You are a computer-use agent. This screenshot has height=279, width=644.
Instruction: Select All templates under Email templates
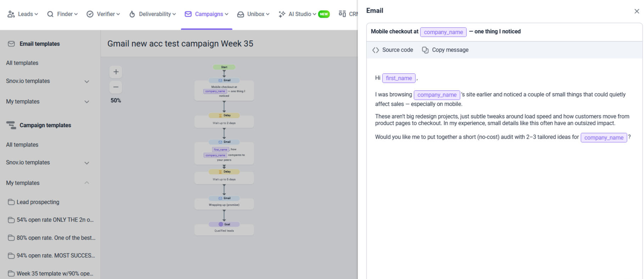pyautogui.click(x=22, y=63)
